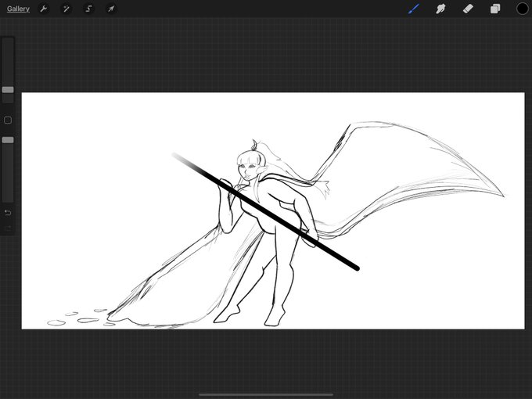This screenshot has width=532, height=399.
Task: Redo the last undone stroke
Action: click(x=8, y=228)
